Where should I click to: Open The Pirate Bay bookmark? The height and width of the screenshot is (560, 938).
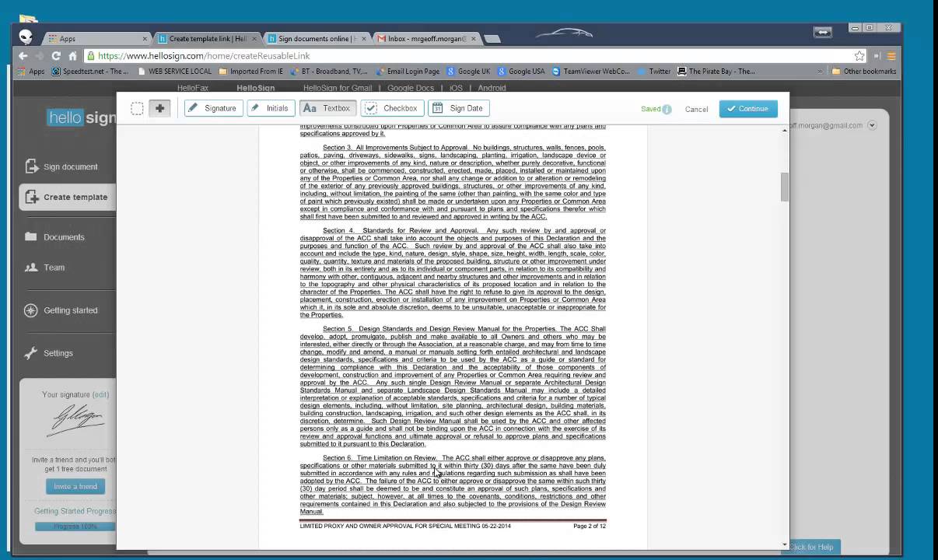click(716, 72)
